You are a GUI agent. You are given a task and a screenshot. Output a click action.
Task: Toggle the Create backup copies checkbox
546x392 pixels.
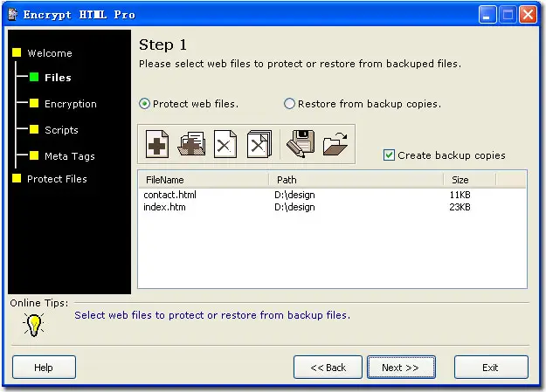[x=389, y=155]
